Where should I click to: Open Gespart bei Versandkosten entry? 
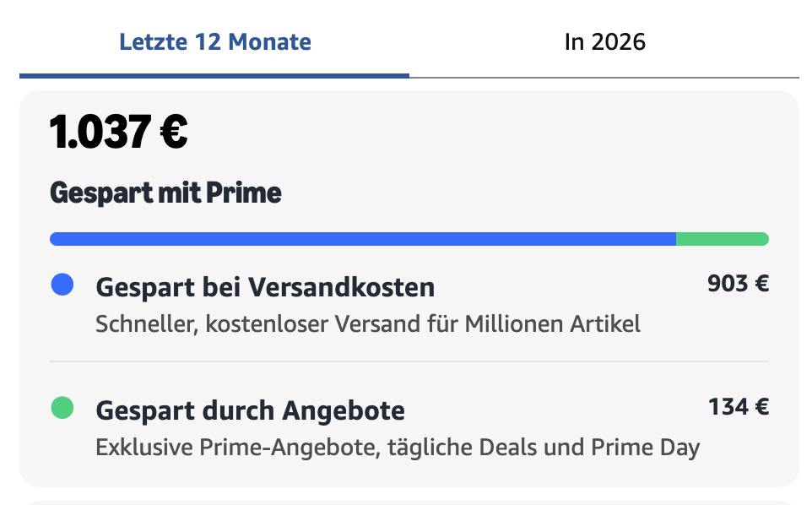pos(265,287)
